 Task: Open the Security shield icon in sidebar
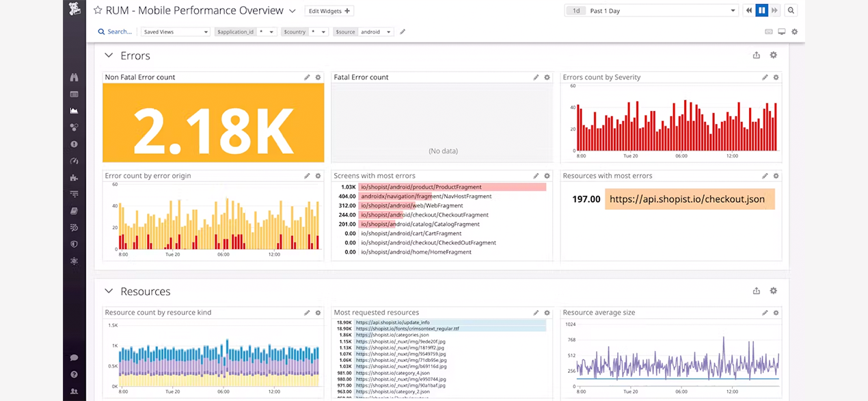point(74,244)
